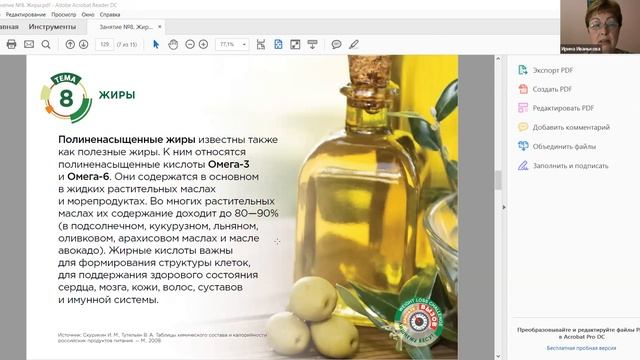Open the Редактирование menu

25,14
